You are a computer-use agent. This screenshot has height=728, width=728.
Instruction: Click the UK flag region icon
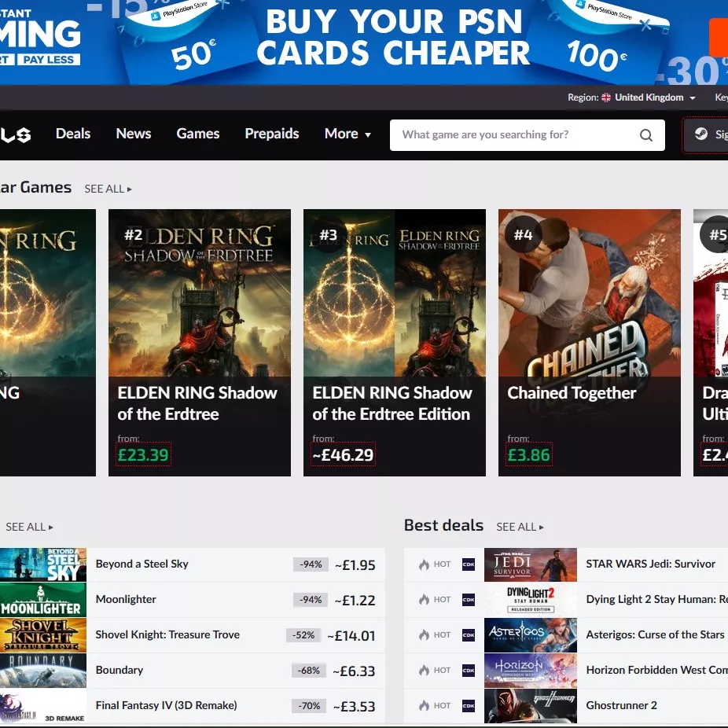(x=606, y=97)
